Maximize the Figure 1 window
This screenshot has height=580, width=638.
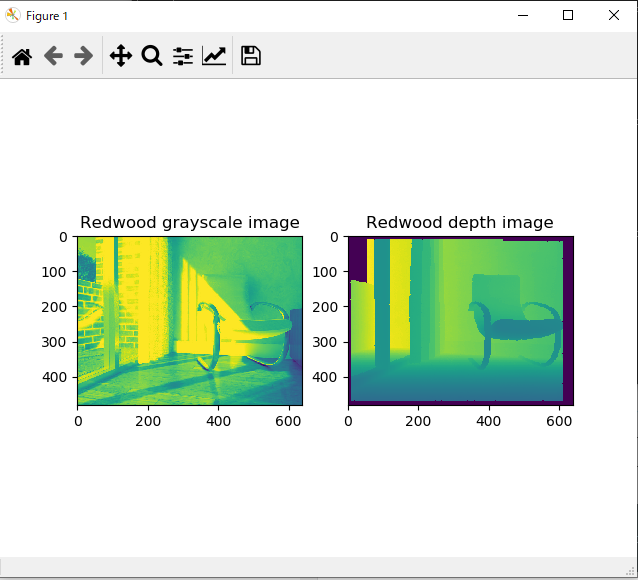(568, 15)
